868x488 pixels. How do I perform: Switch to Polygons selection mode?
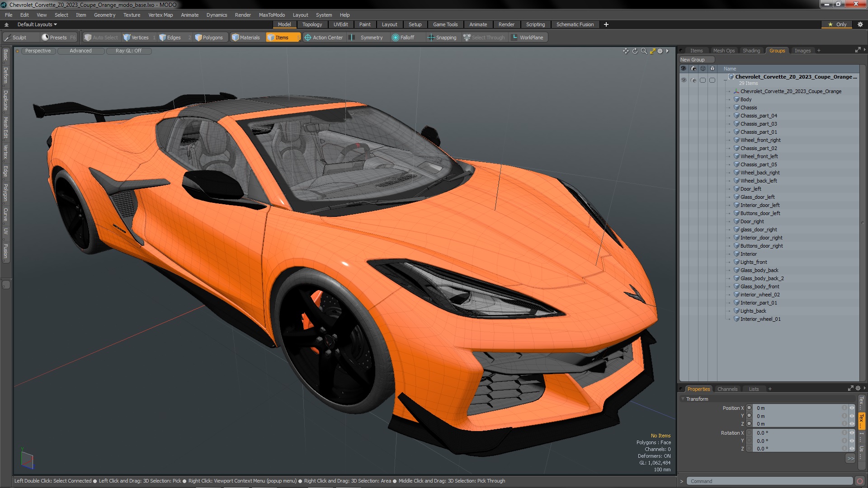(x=208, y=38)
